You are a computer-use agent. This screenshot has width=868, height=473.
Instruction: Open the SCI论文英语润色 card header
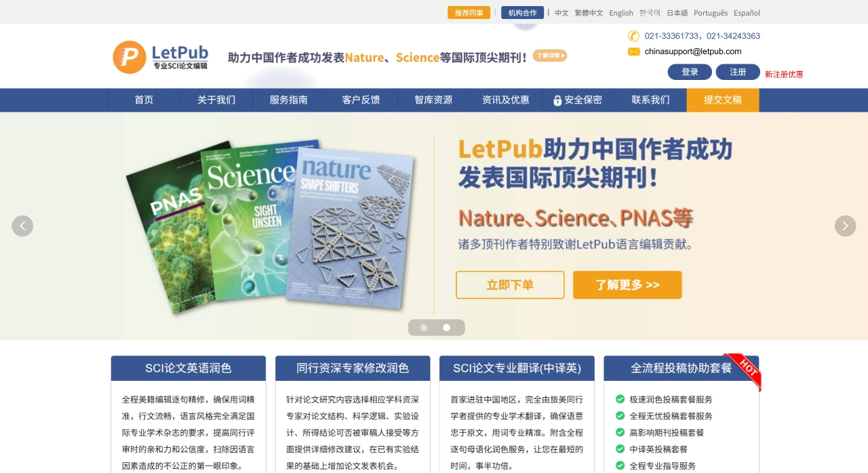click(189, 368)
